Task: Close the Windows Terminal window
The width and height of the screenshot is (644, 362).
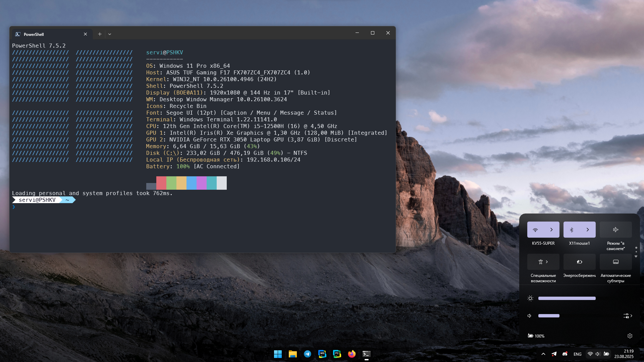Action: tap(388, 33)
